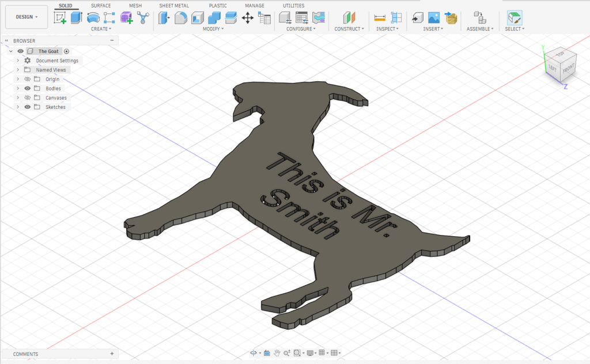Select the Press Pull tool
The width and height of the screenshot is (590, 364).
click(164, 18)
